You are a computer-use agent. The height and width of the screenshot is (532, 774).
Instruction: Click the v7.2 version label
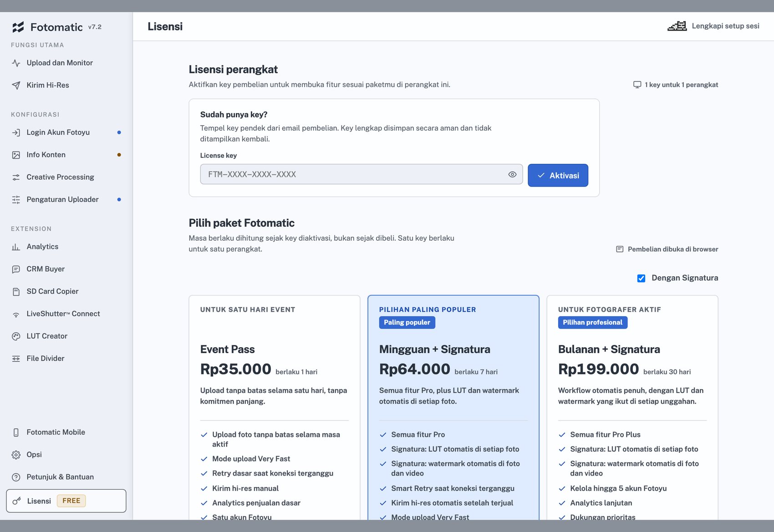coord(95,27)
